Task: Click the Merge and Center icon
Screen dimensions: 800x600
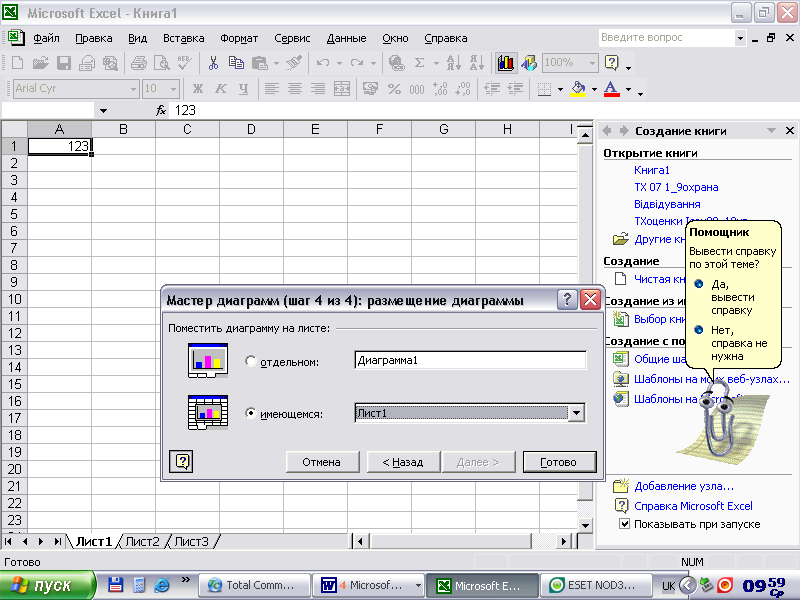Action: [x=341, y=89]
